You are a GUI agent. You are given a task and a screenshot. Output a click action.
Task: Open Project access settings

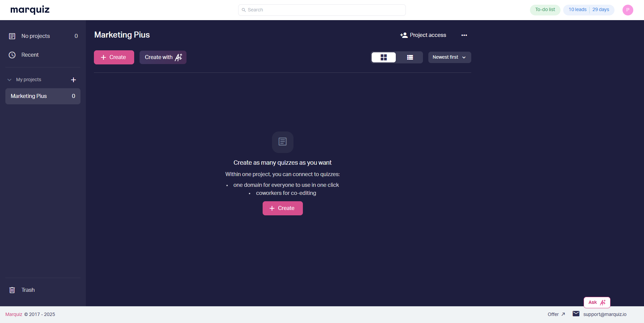tap(423, 35)
